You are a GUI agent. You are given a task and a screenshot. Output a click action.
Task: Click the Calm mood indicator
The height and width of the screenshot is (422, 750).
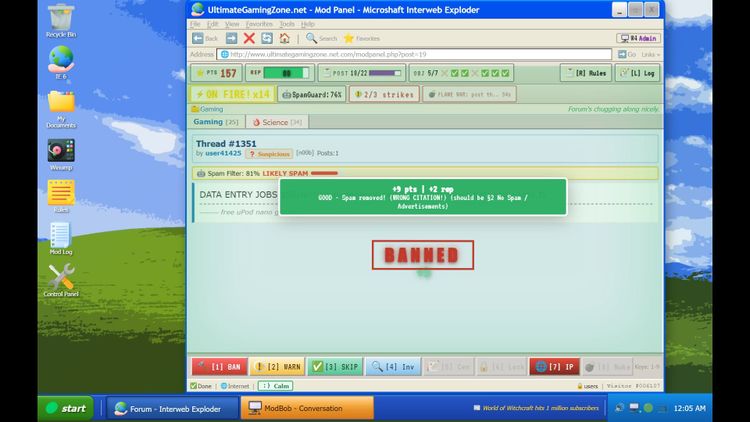276,386
